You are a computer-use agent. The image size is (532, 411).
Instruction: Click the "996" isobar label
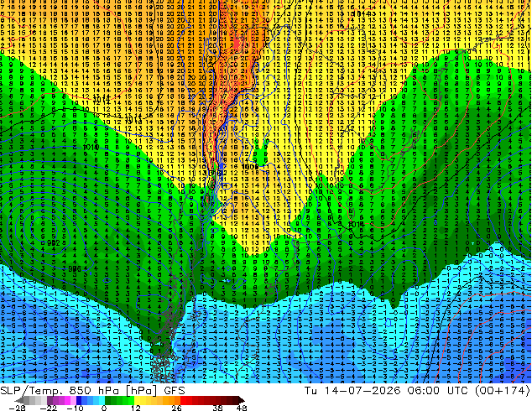click(x=75, y=269)
